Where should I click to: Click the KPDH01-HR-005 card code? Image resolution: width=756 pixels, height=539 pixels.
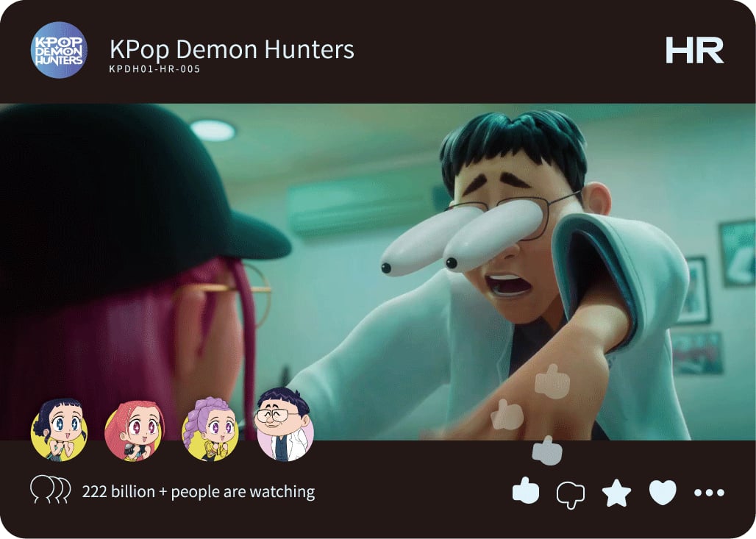tap(154, 69)
